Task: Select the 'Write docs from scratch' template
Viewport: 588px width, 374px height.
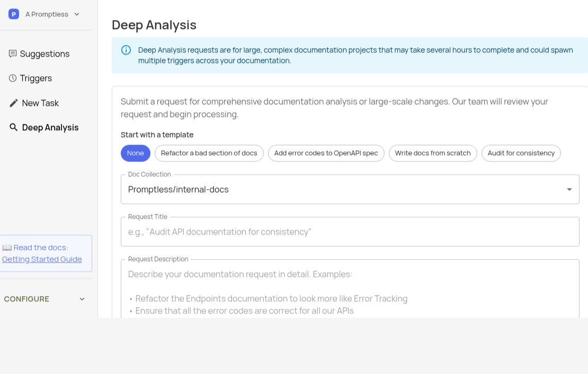Action: point(433,153)
